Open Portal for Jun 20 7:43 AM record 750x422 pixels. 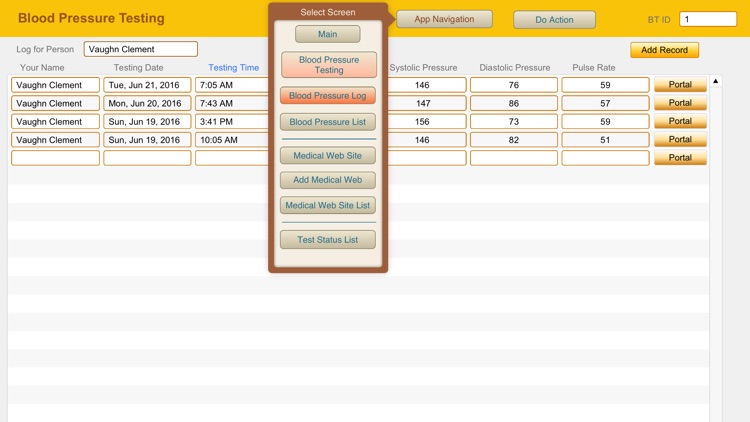point(680,103)
